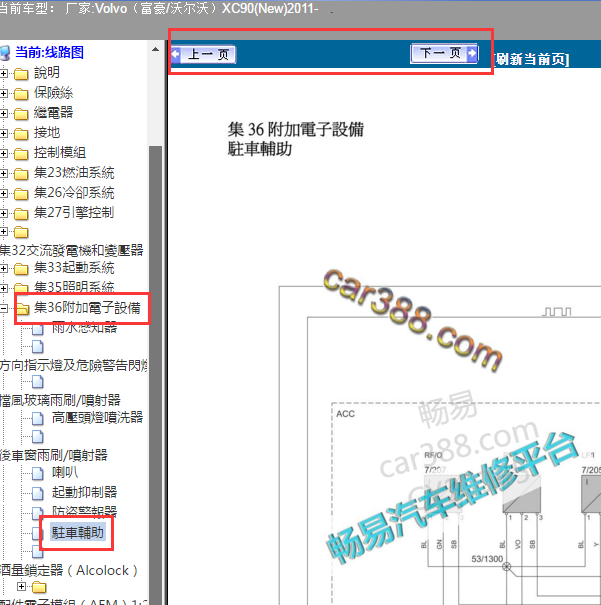Screen dimensions: 601x605
Task: Expand the 保險絲 folder node
Action: (x=3, y=93)
